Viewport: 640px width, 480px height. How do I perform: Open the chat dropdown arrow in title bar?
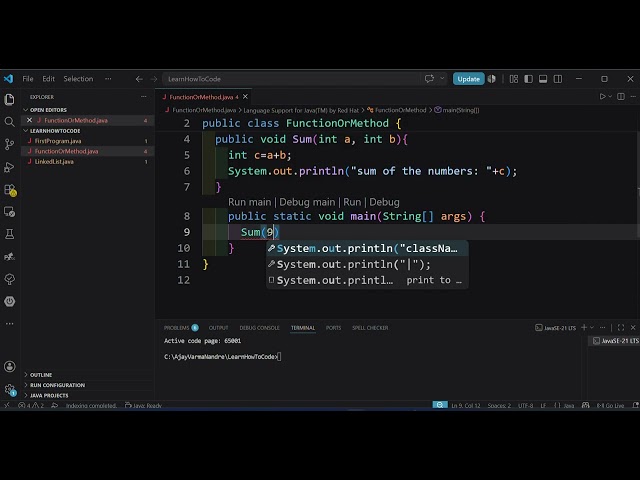[442, 78]
